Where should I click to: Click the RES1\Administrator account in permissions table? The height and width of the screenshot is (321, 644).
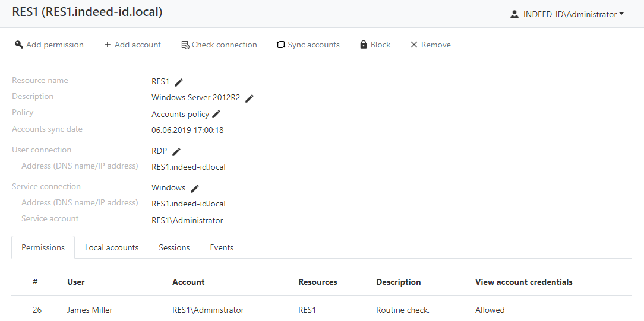click(208, 310)
